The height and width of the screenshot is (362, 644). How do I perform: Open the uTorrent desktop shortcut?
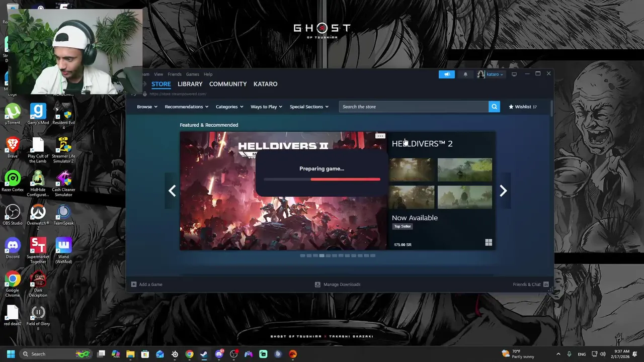(13, 114)
